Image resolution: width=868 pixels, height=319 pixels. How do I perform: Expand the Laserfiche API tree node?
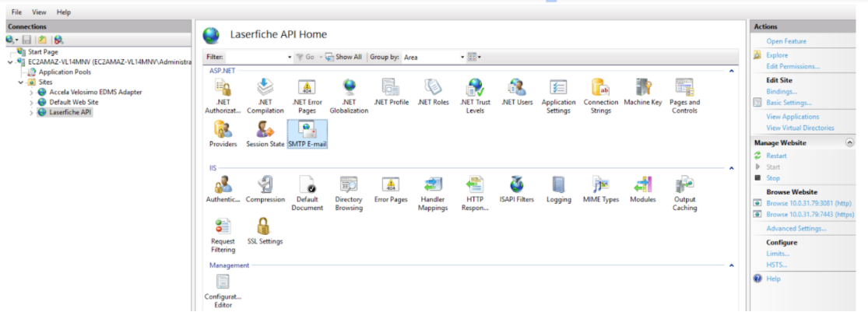(x=32, y=112)
